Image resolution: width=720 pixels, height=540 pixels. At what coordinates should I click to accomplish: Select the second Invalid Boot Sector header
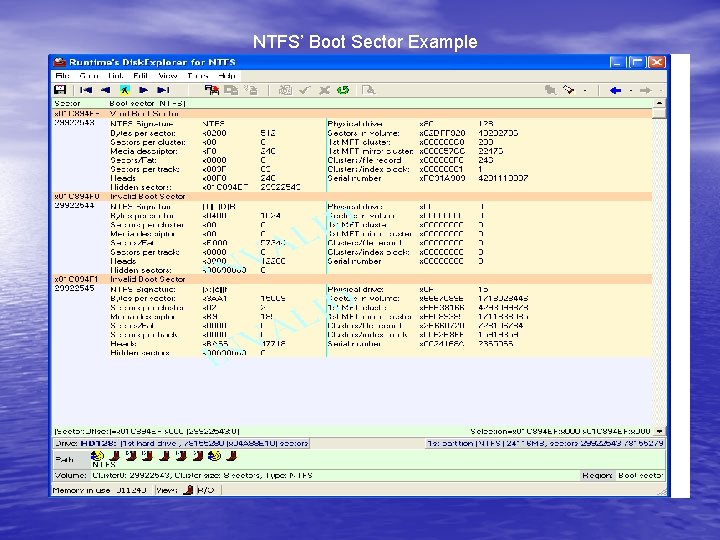tap(148, 279)
